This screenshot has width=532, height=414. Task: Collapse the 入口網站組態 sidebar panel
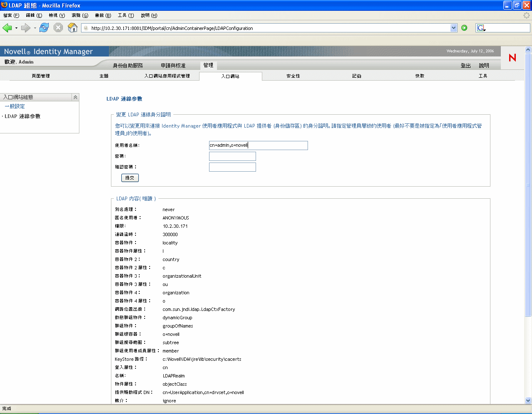75,97
